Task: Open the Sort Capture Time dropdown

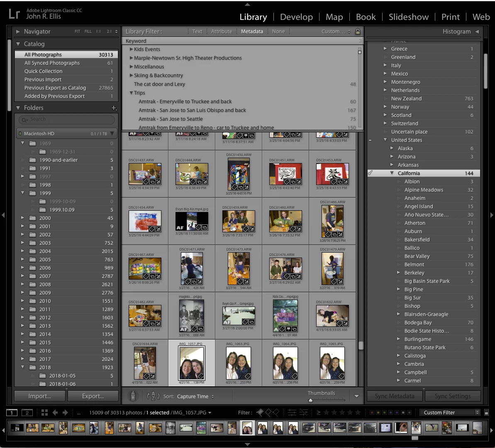Action: [x=195, y=396]
